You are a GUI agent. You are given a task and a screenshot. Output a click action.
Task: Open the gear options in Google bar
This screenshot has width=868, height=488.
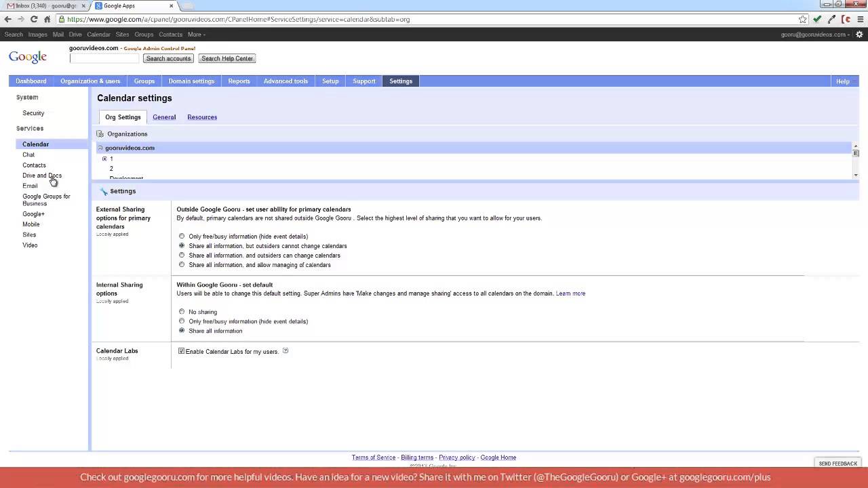[859, 35]
